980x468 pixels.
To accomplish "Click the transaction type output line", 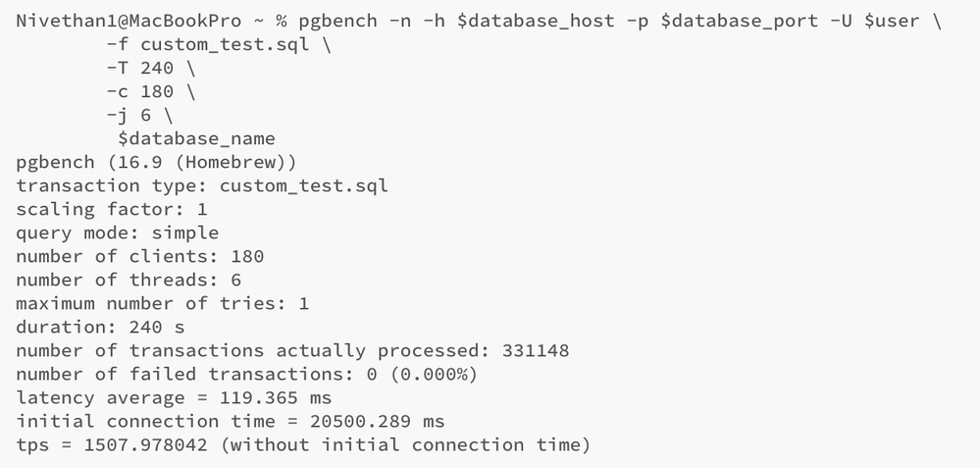I will (202, 185).
